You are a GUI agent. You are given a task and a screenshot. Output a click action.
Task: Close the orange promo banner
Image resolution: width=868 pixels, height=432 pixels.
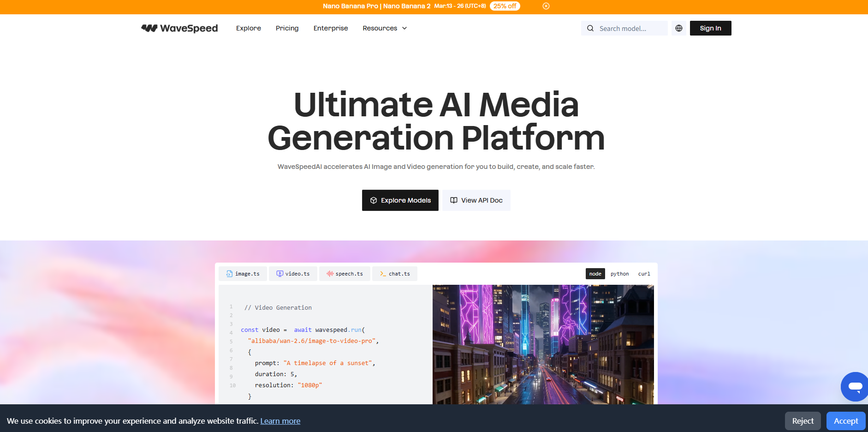coord(546,6)
